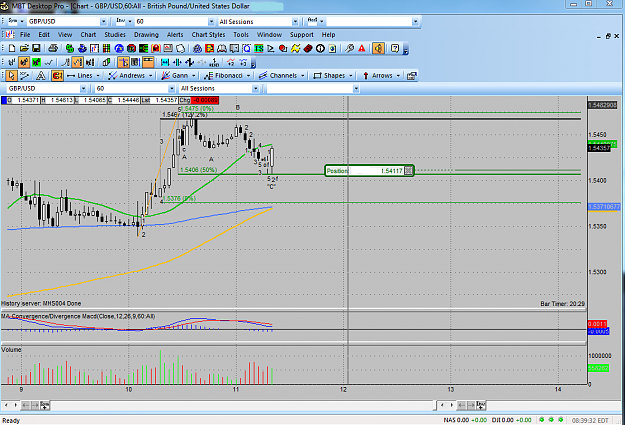The width and height of the screenshot is (625, 425).
Task: Click the Print icon in the main toolbar
Action: (53, 48)
